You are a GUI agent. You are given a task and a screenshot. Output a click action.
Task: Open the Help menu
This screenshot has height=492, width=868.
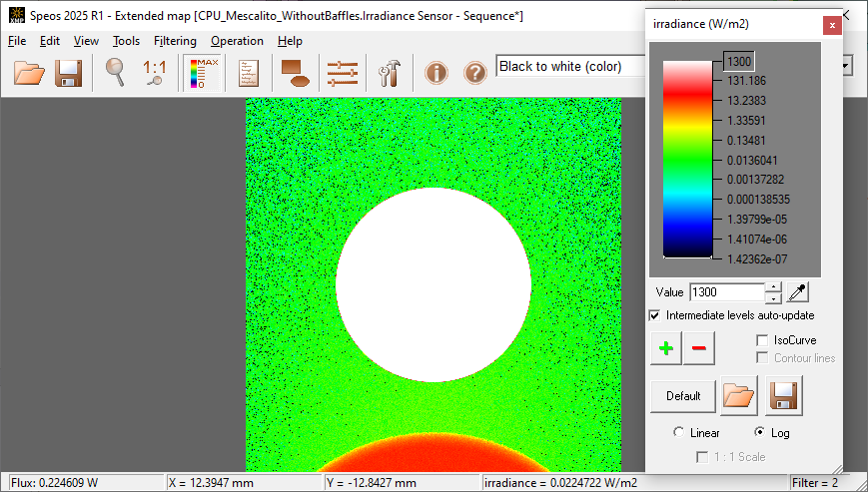coord(290,41)
